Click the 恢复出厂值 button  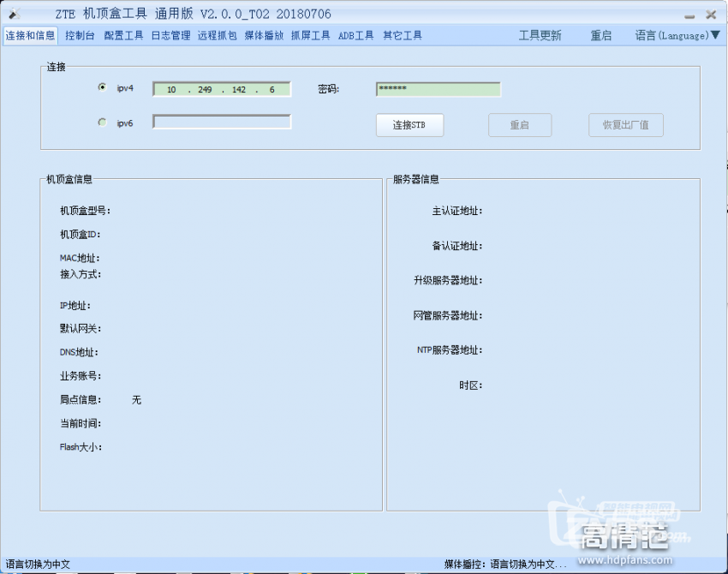tap(625, 125)
